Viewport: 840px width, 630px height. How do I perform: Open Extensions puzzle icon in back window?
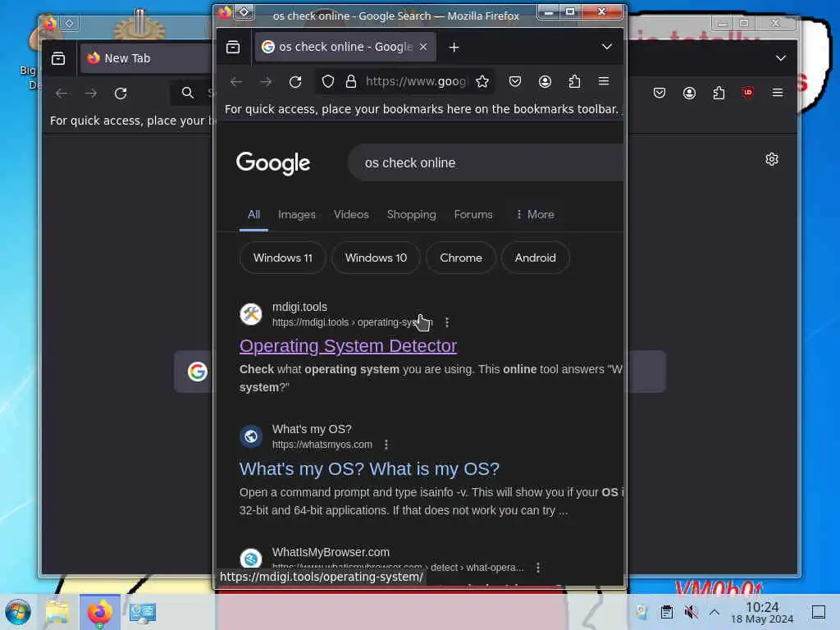pos(719,94)
